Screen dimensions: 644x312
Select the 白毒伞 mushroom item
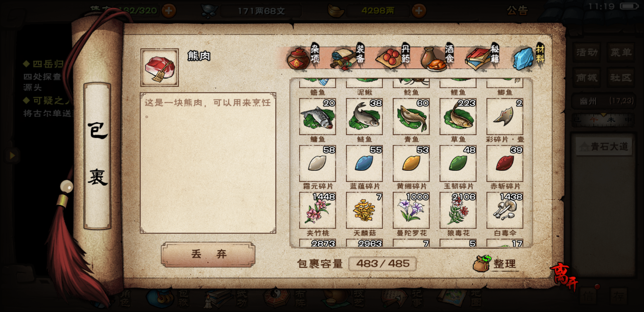point(505,210)
